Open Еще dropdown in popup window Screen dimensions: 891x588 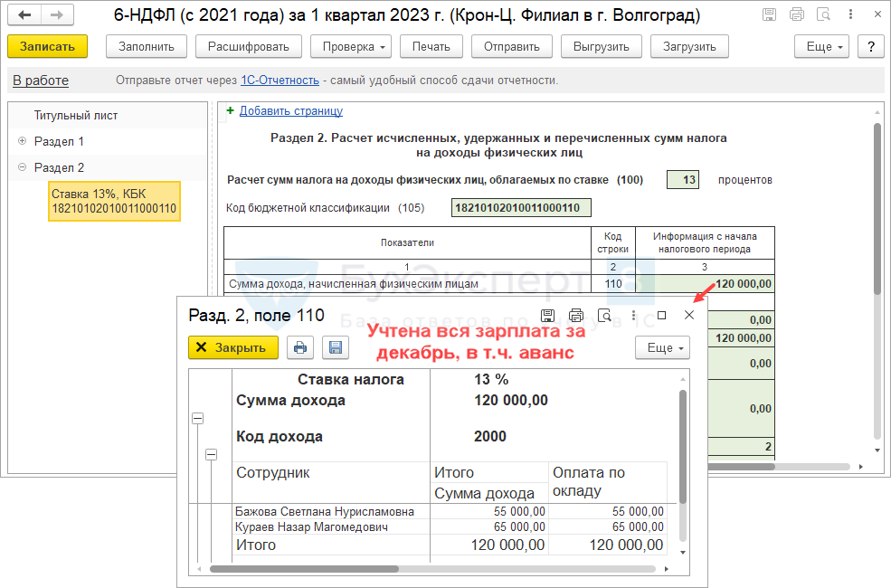[662, 347]
